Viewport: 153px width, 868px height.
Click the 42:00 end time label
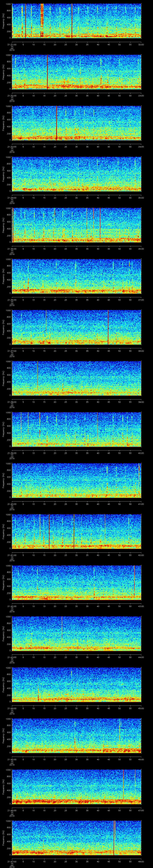(x=141, y=555)
